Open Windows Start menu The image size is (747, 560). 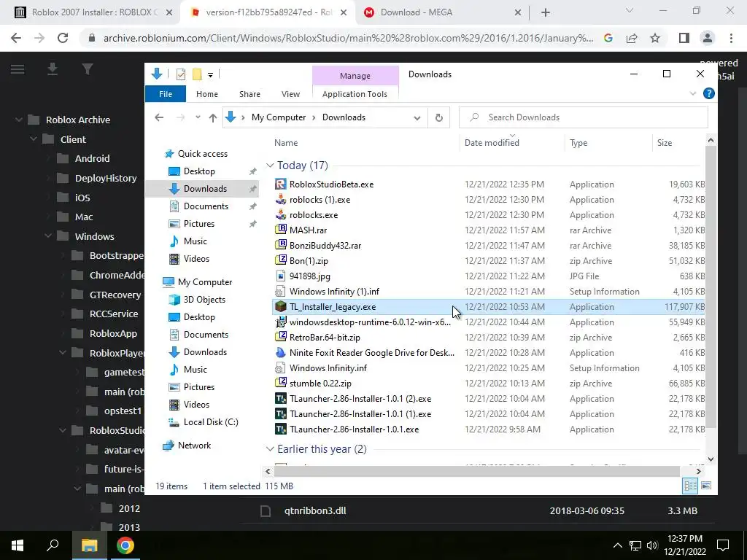(x=18, y=545)
